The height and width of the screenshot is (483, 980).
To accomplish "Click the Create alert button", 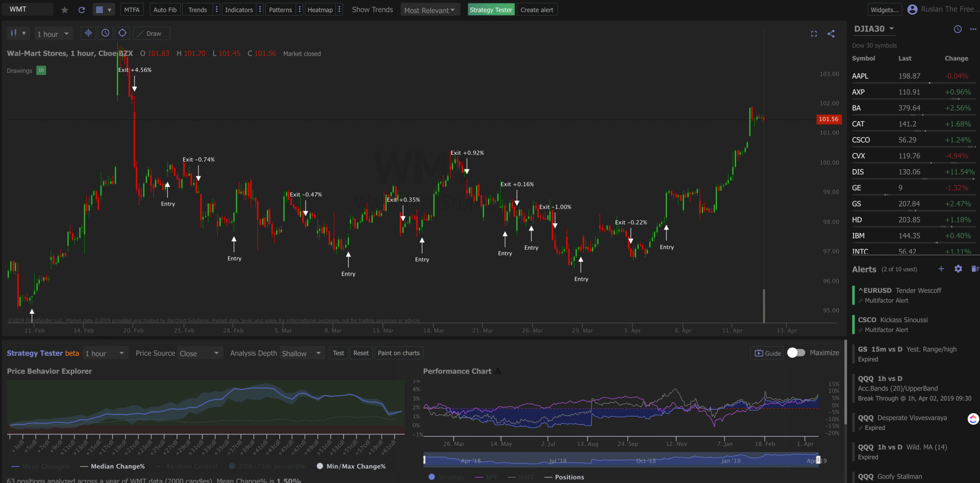I will point(536,10).
